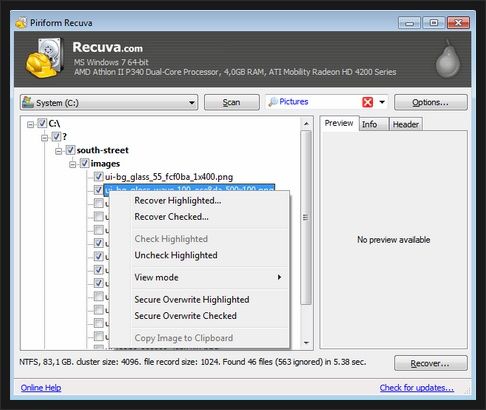The image size is (486, 410).
Task: Click the title bar Recuva app icon
Action: (x=21, y=22)
